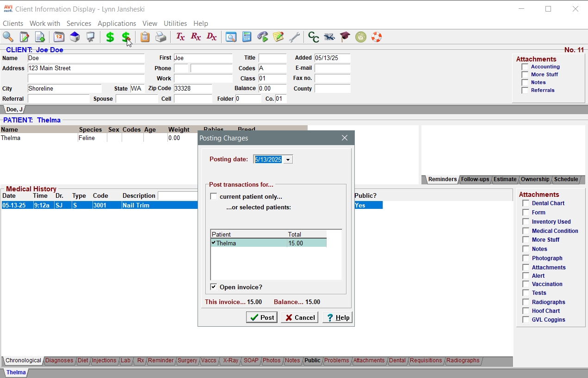Switch to the Diagnoses history tab
The width and height of the screenshot is (588, 378).
pyautogui.click(x=59, y=360)
